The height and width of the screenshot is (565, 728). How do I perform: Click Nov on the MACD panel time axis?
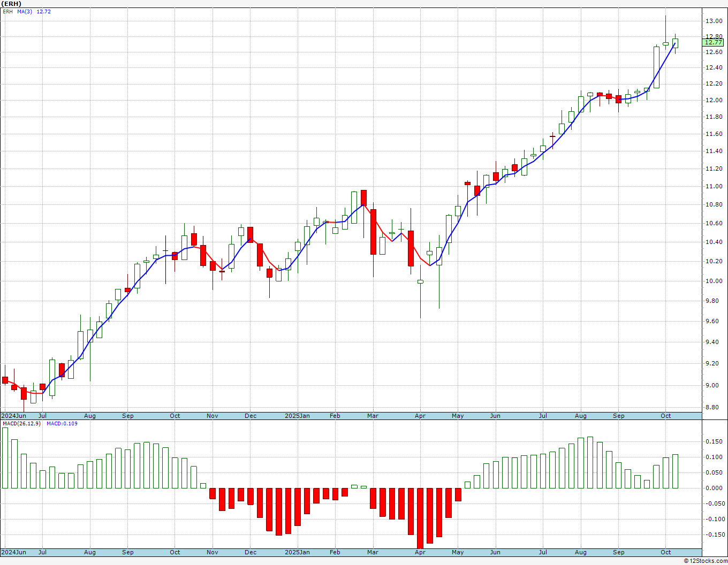coord(213,552)
